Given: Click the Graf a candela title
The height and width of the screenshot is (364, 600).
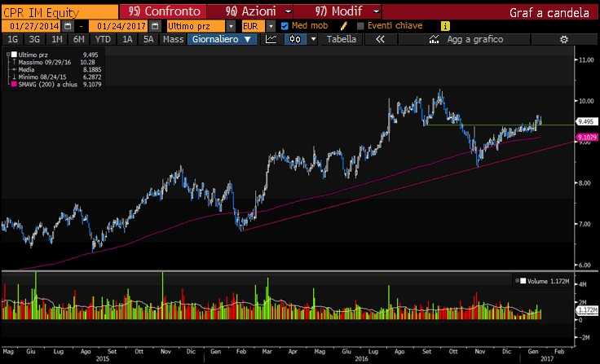Looking at the screenshot, I should (x=549, y=12).
